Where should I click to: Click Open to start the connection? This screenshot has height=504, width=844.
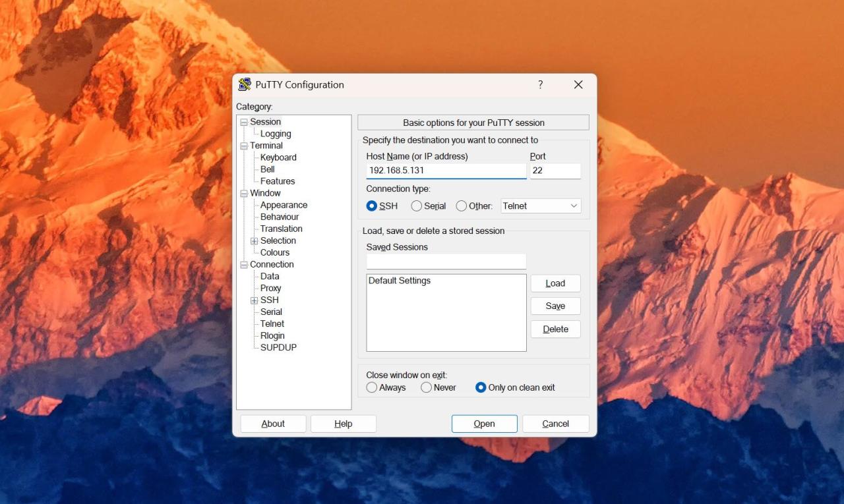pyautogui.click(x=484, y=424)
